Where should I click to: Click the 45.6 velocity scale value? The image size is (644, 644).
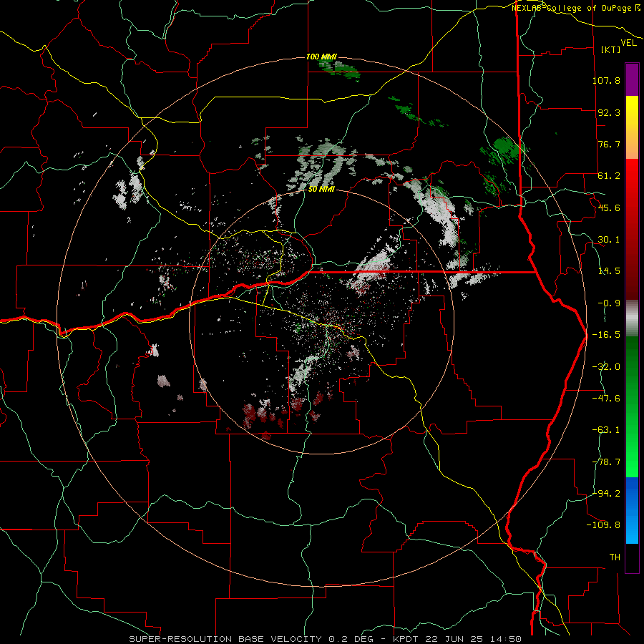pyautogui.click(x=609, y=208)
